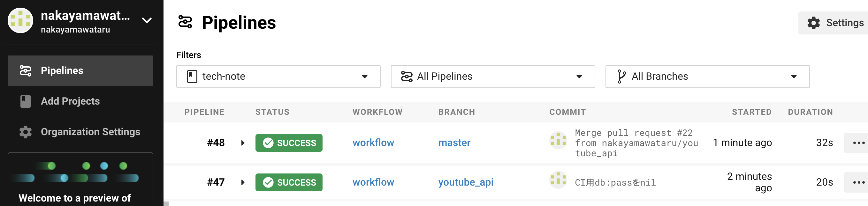Image resolution: width=868 pixels, height=206 pixels.
Task: Open the three-dot actions menu for pipeline #47
Action: pyautogui.click(x=858, y=182)
